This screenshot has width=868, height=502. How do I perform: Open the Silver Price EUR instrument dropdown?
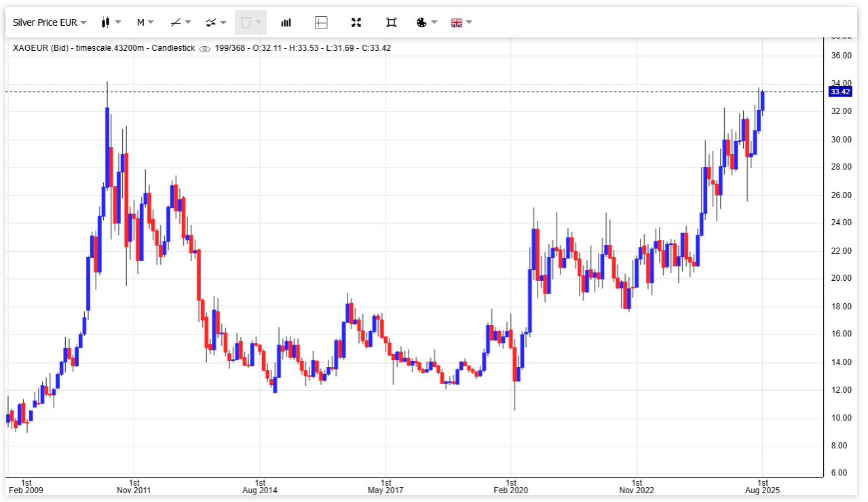coord(49,22)
